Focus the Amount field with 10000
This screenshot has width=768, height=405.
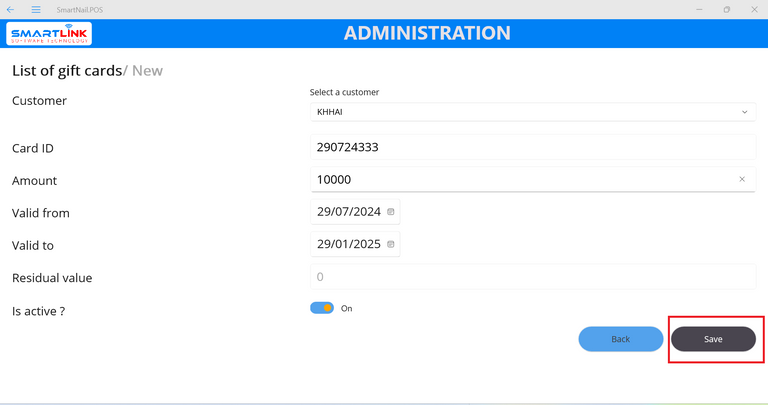click(520, 179)
